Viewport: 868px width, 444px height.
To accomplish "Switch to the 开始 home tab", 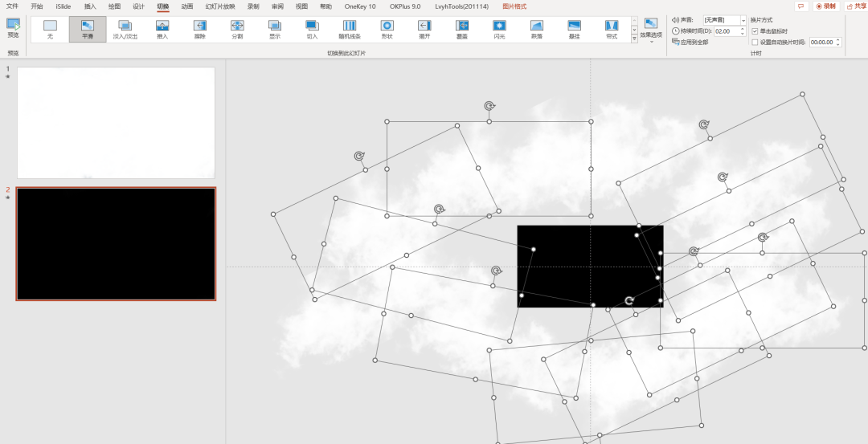I will 37,6.
